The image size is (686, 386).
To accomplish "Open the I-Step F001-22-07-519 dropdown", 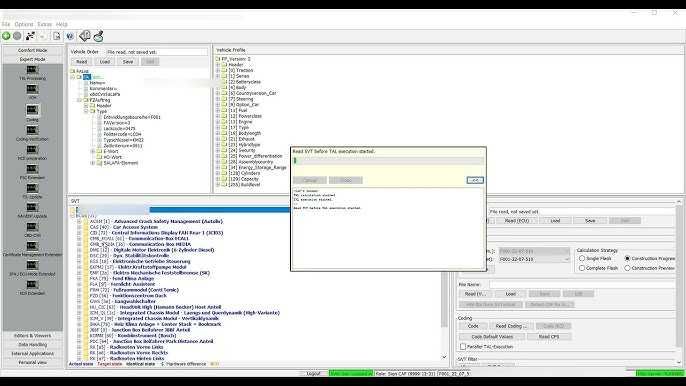I will 534,260.
